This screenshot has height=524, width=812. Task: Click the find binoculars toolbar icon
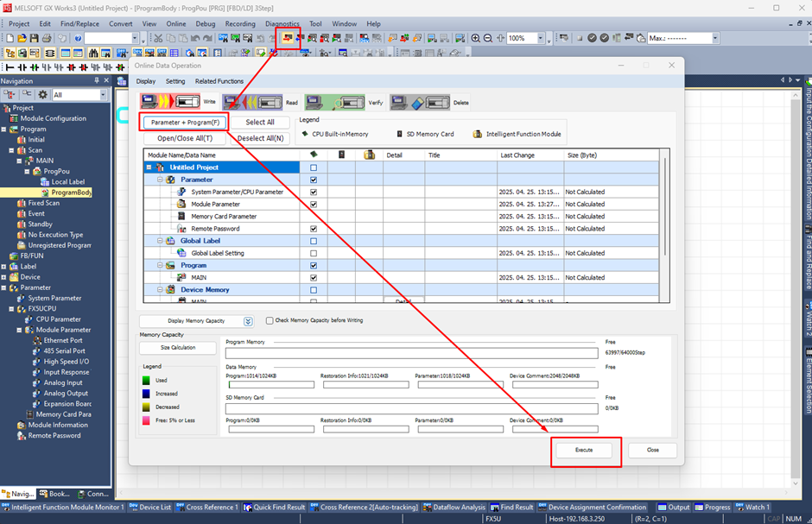pos(93,53)
